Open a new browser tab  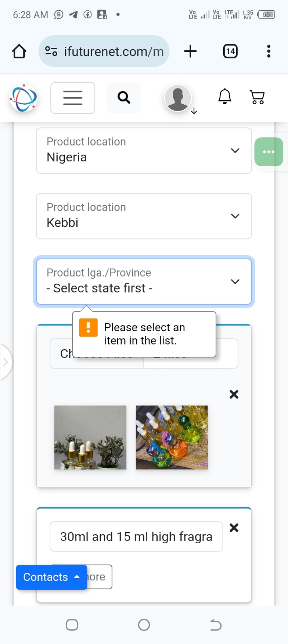pyautogui.click(x=190, y=51)
